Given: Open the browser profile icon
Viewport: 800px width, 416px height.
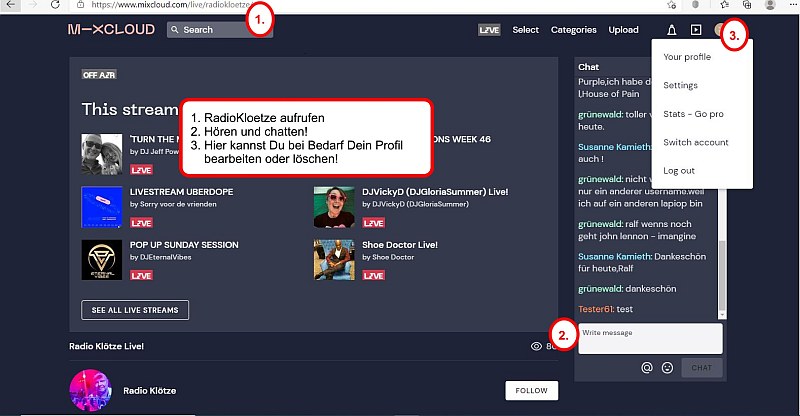Looking at the screenshot, I should [770, 5].
